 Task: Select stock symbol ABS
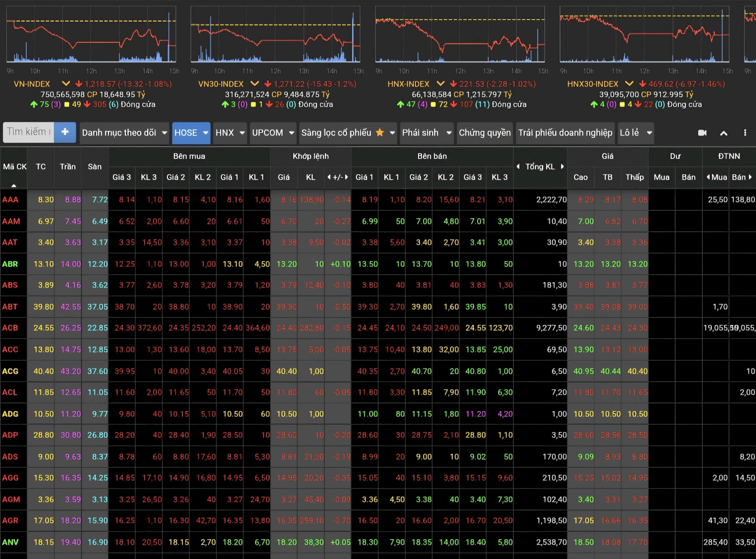[10, 285]
